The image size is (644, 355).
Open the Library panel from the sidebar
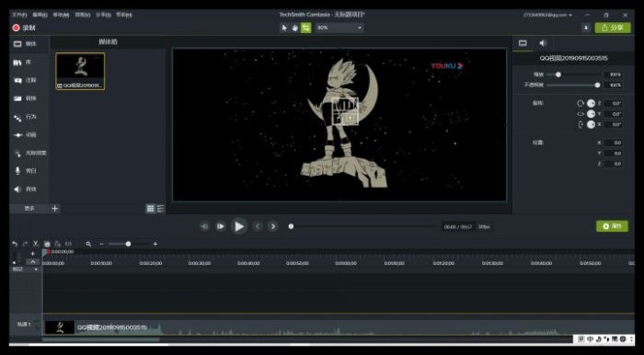pos(23,63)
